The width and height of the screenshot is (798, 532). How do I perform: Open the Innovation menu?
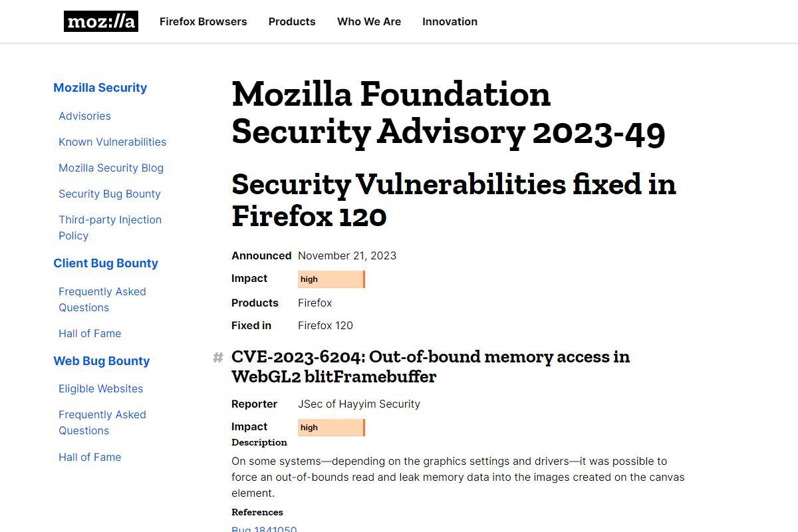450,21
